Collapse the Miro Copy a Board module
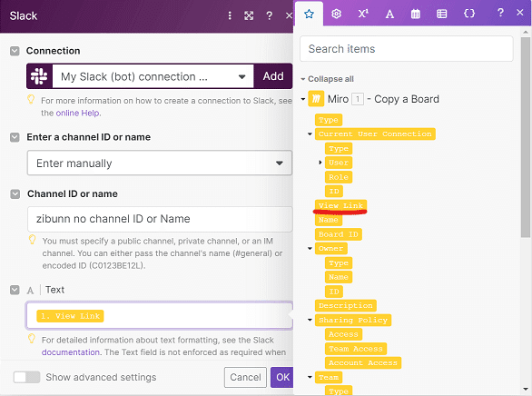This screenshot has height=396, width=532. [303, 99]
